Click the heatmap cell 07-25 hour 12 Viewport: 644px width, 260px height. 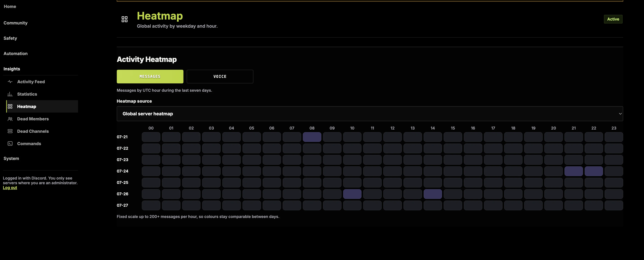click(x=393, y=183)
